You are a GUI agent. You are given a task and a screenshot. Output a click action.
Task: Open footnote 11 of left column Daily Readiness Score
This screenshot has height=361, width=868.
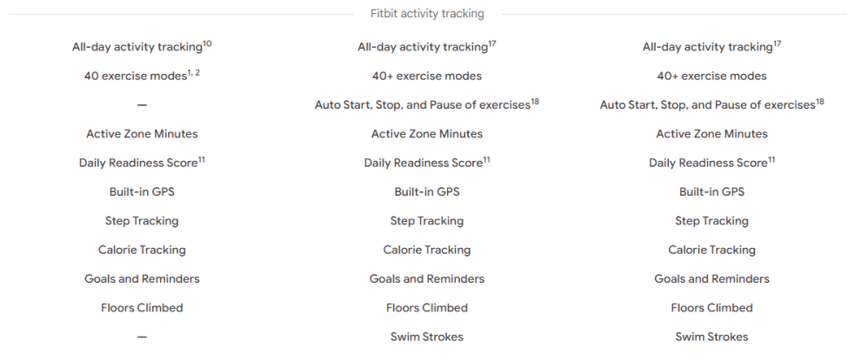click(x=201, y=159)
